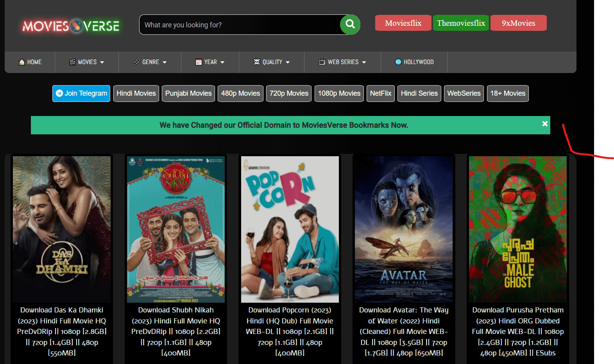Open the GENRE menu label
614x364 pixels.
coord(150,62)
